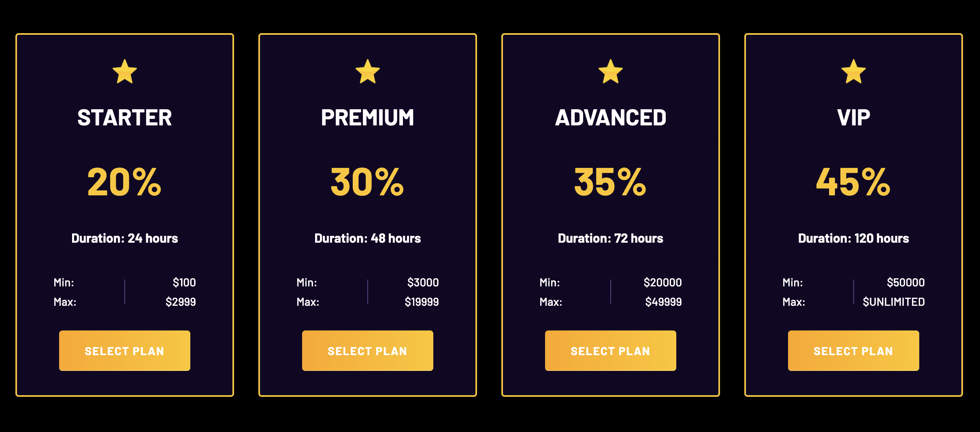Choose Select Plan under Advanced
Screen dimensions: 980x432
coord(611,351)
